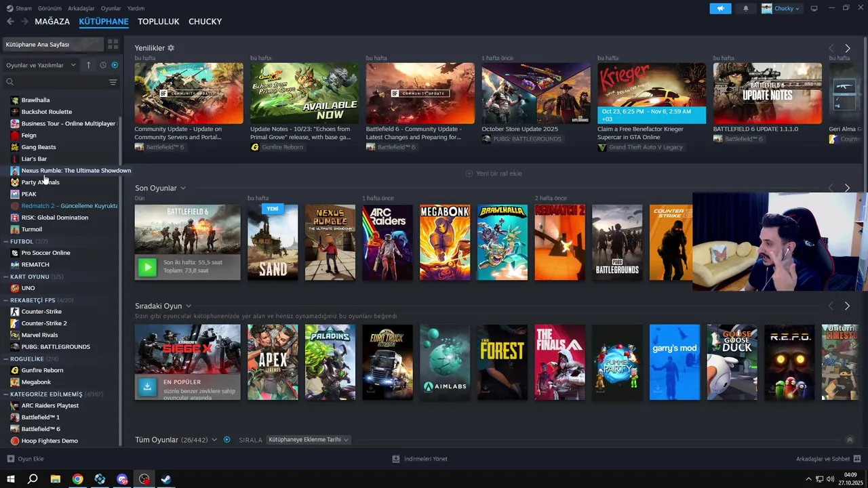Collapse the ROGUELIKE category
This screenshot has width=868, height=488.
click(x=6, y=359)
